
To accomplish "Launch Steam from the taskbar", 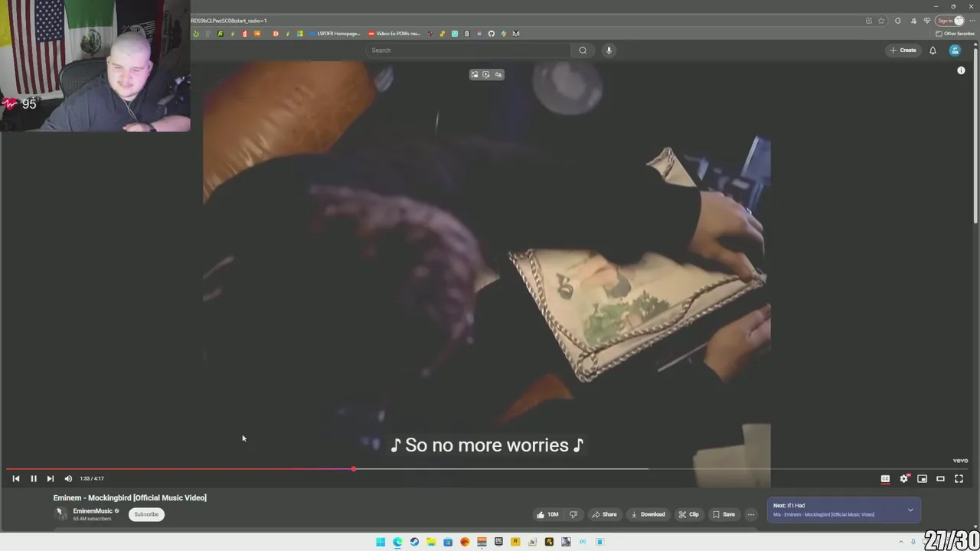I will [x=414, y=542].
